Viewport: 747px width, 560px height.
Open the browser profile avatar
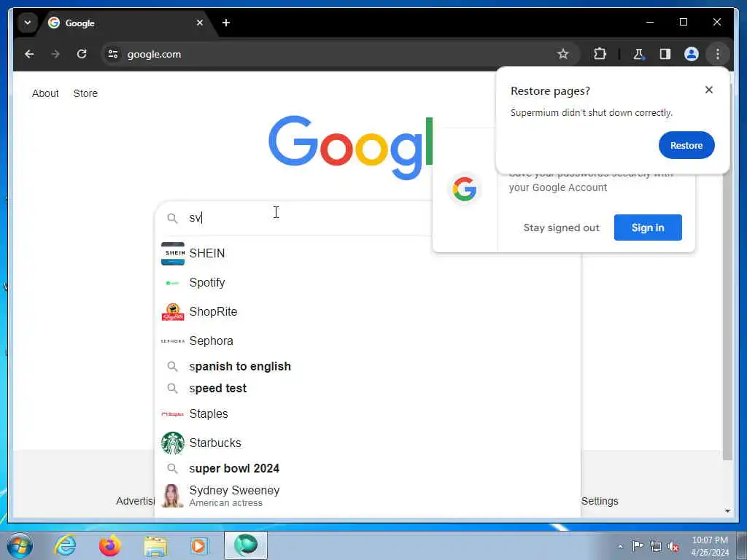[x=692, y=54]
